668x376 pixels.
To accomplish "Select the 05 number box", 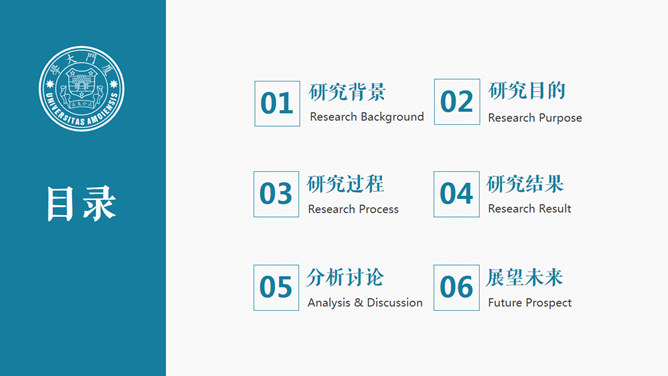I will pos(276,287).
